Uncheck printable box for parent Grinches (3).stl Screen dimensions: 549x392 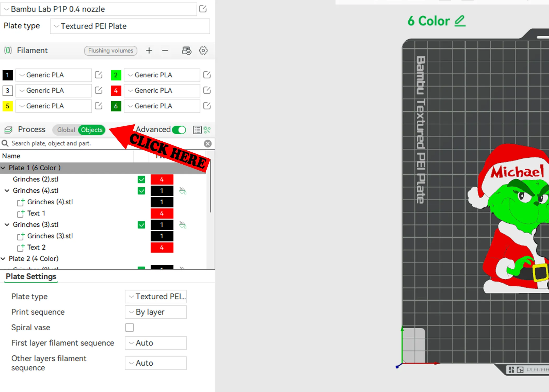pyautogui.click(x=141, y=225)
